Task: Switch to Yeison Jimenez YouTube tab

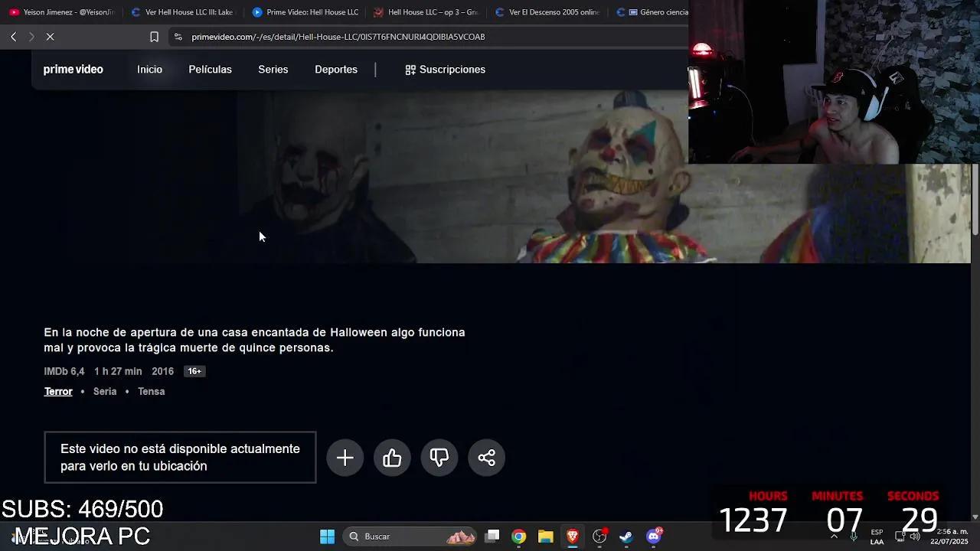Action: click(x=63, y=12)
